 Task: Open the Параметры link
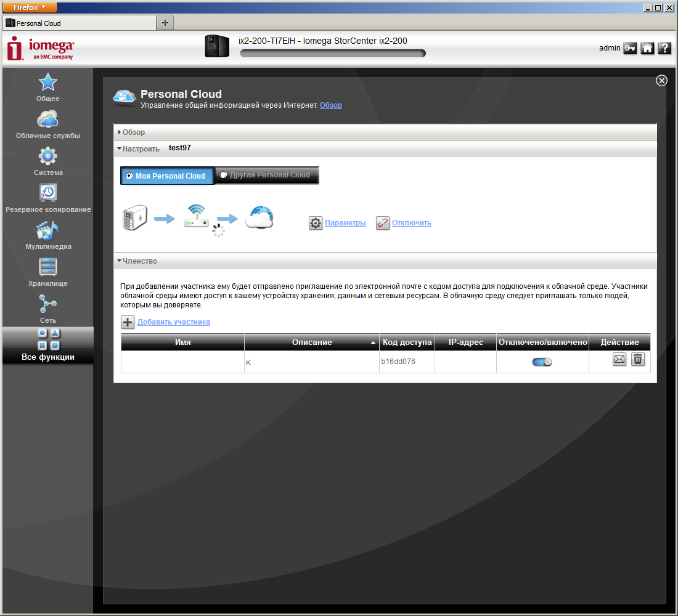click(x=346, y=223)
